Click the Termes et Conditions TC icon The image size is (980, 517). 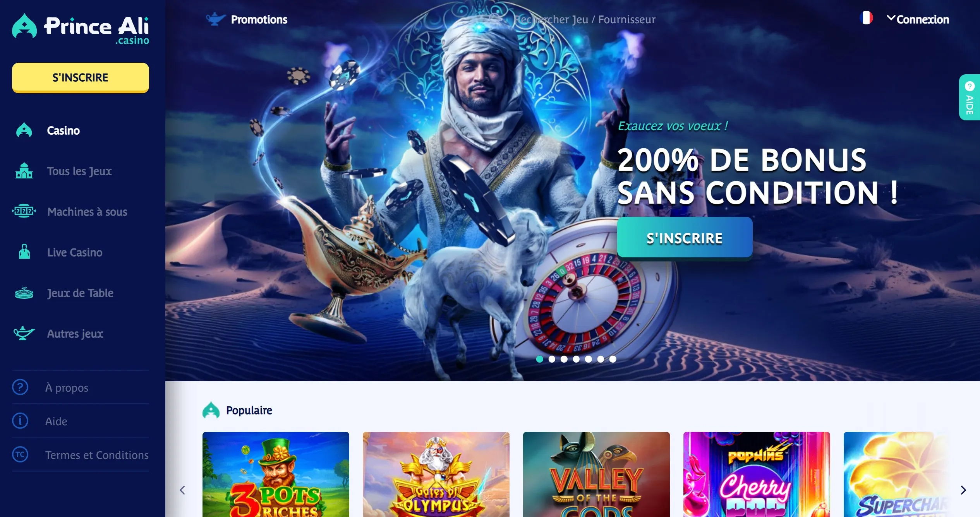point(20,454)
